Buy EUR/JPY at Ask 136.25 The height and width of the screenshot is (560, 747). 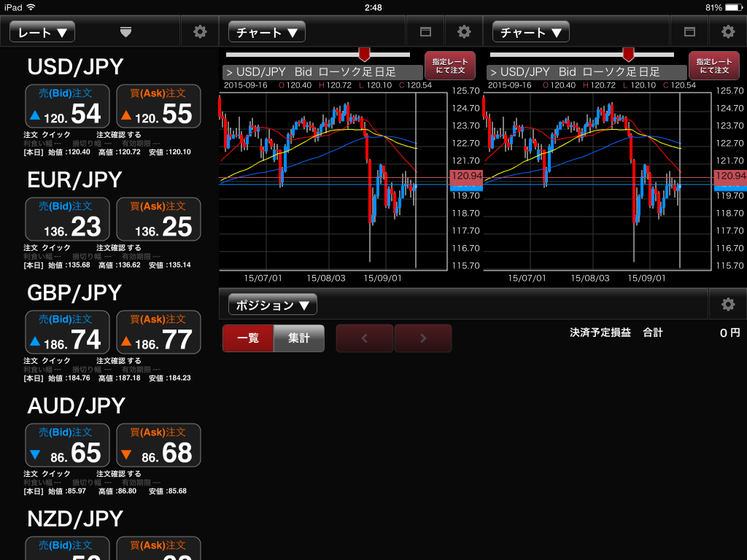[158, 219]
